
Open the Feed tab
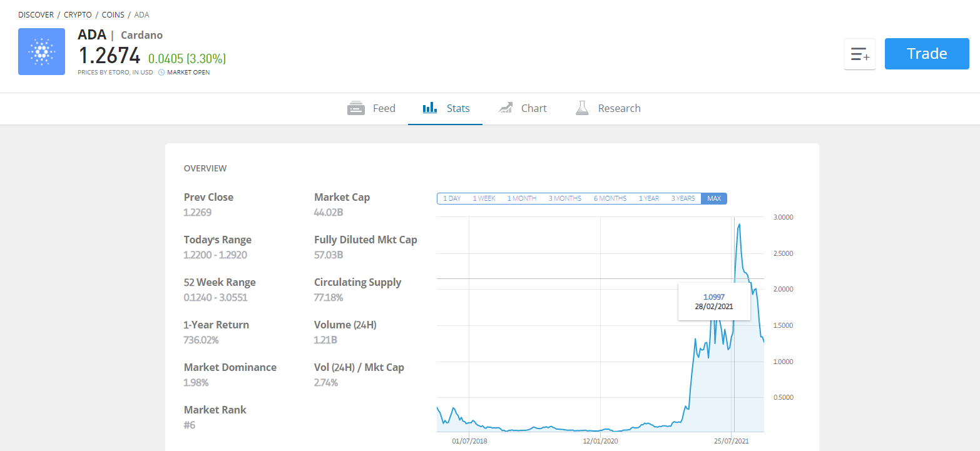371,108
